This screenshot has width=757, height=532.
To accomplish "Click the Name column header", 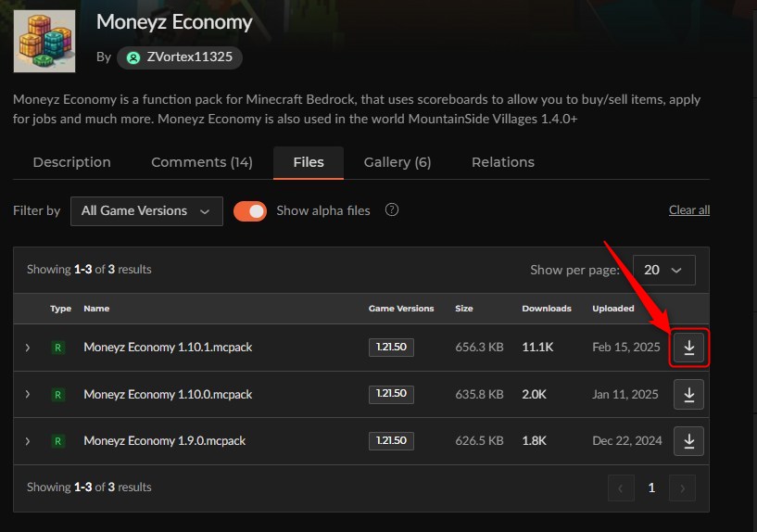I will point(96,309).
